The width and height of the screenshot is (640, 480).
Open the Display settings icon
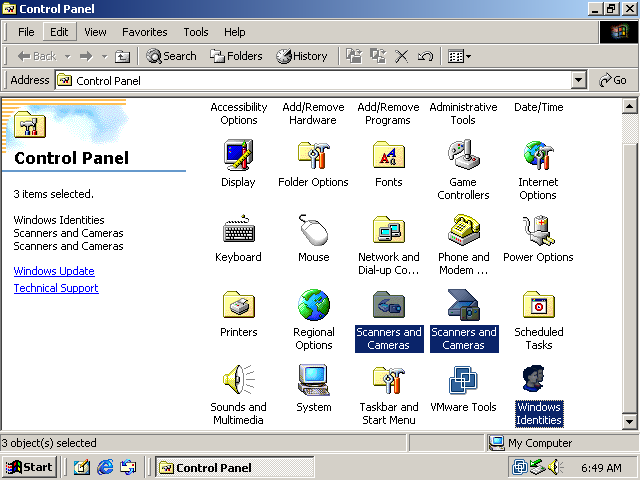tap(238, 156)
